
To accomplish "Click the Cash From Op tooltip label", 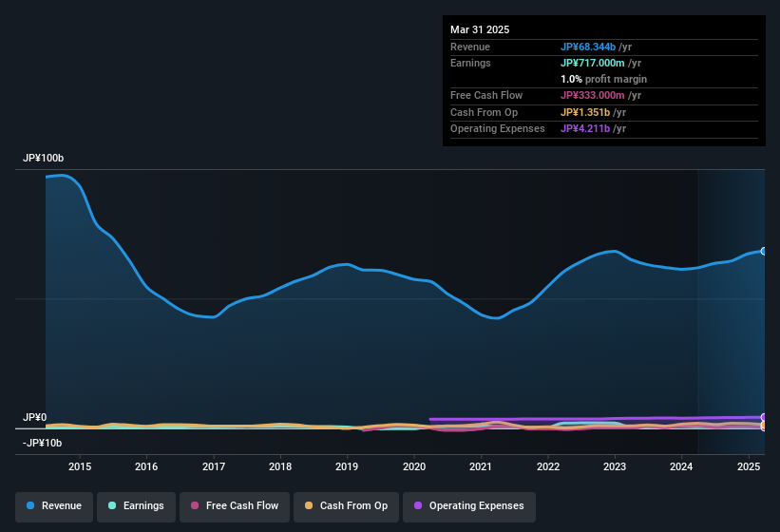I will [484, 112].
